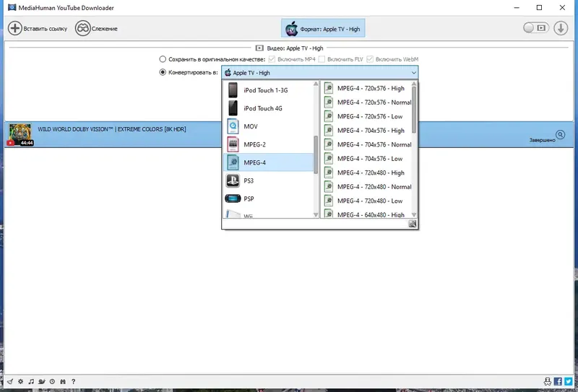
Task: Click the format list scrollbar thumb
Action: pos(316,154)
